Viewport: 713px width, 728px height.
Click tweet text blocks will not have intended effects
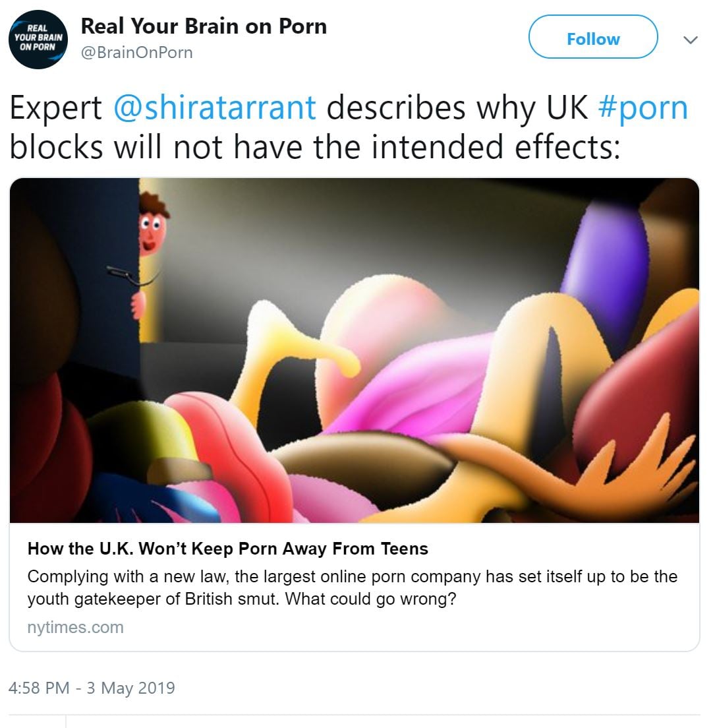pos(315,146)
